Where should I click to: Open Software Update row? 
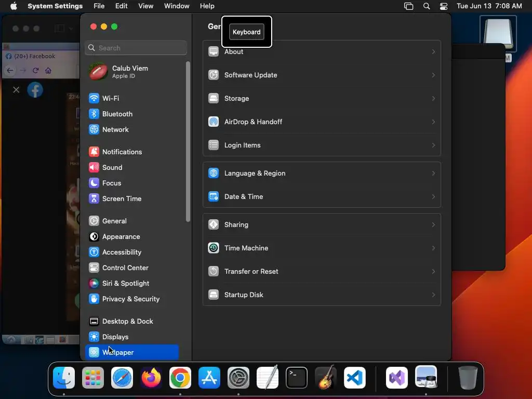coord(322,75)
